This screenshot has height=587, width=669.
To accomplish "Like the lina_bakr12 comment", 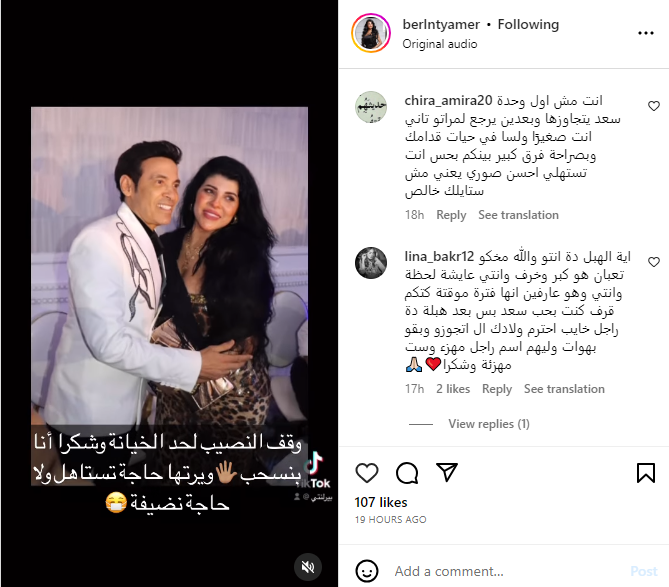I will [654, 262].
